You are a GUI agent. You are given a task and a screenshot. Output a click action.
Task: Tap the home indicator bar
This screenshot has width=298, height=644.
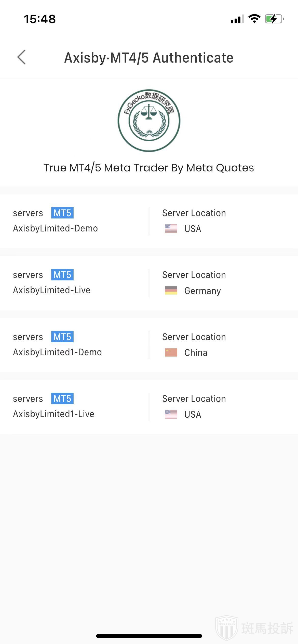(149, 636)
